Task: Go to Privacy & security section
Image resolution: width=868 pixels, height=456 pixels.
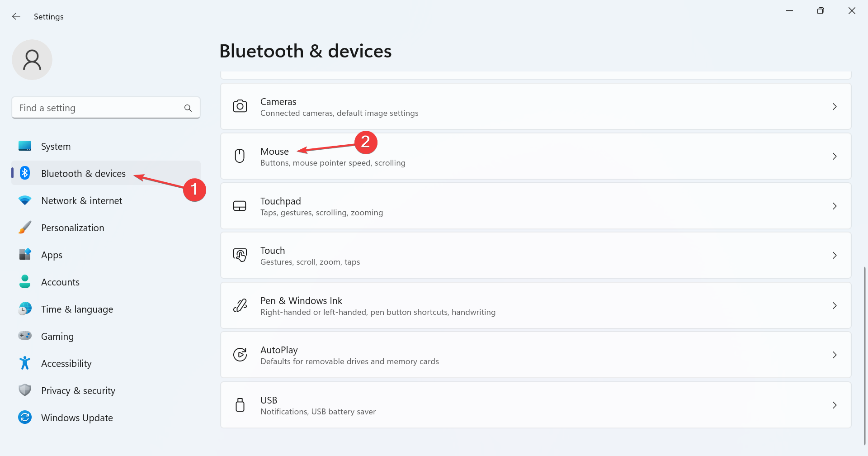Action: (78, 391)
